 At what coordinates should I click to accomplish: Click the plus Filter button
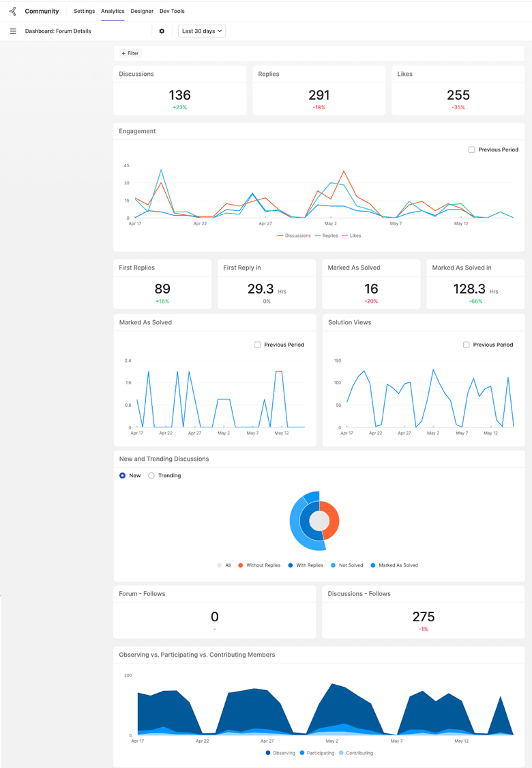click(130, 53)
